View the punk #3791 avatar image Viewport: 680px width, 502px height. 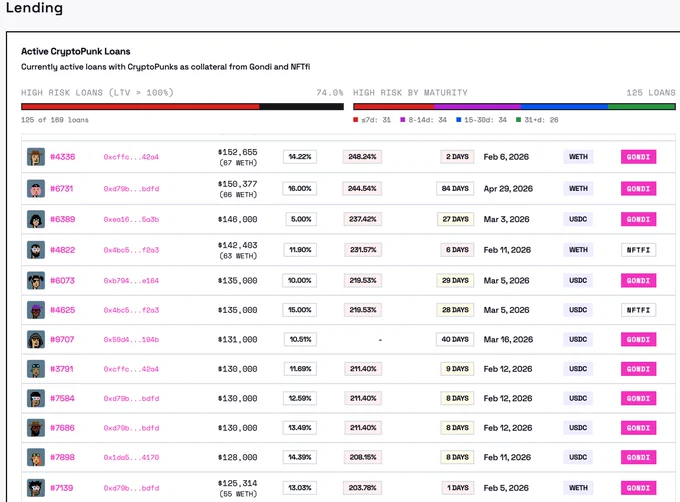click(x=36, y=369)
